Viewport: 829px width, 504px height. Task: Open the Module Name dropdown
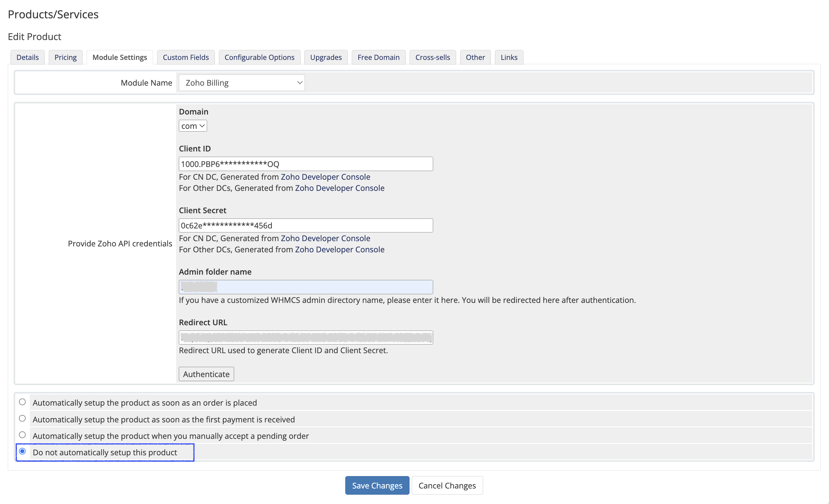(x=241, y=83)
